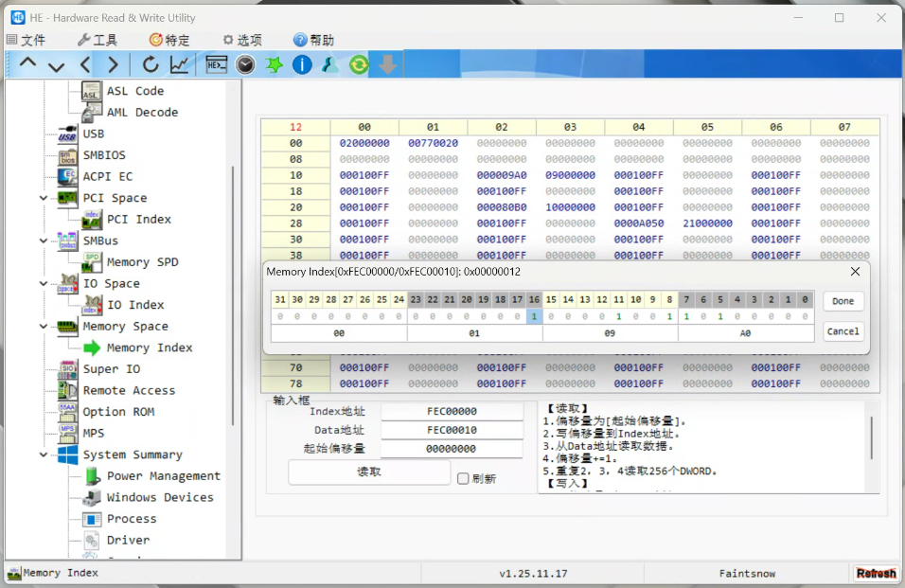
Task: Click the clock icon in toolbar
Action: (x=245, y=64)
